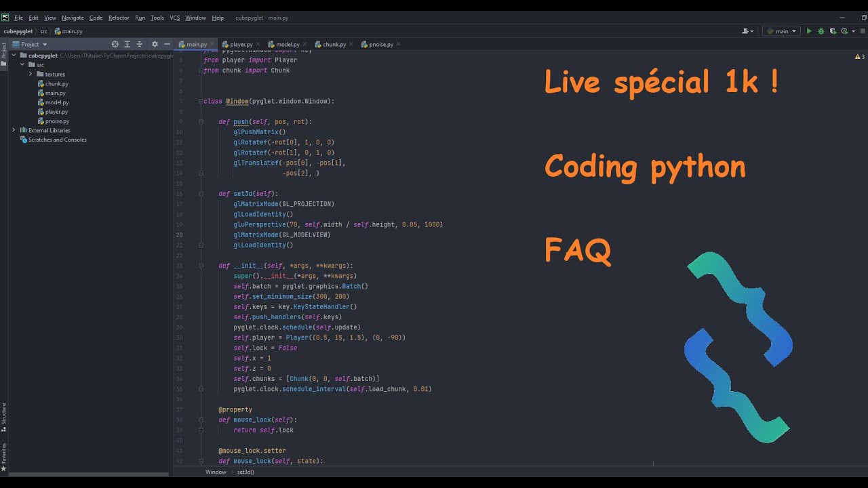
Task: Open the inspections widget showing 3 warnings
Action: [860, 57]
